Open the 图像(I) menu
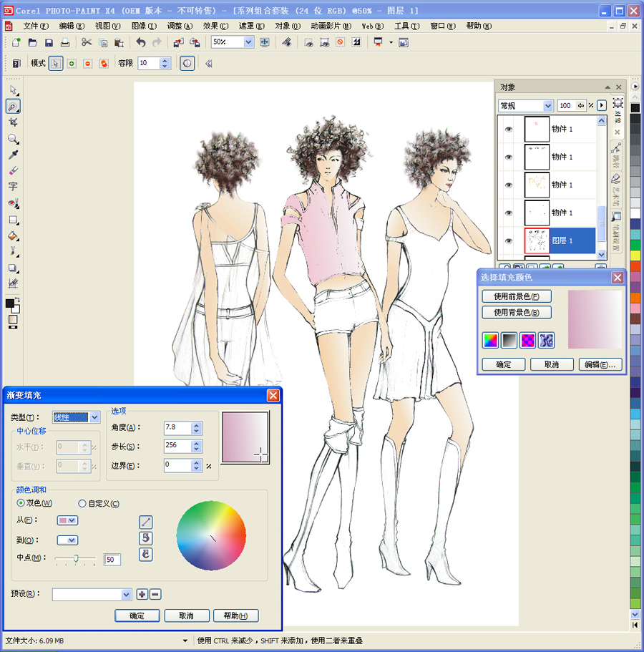 point(144,26)
